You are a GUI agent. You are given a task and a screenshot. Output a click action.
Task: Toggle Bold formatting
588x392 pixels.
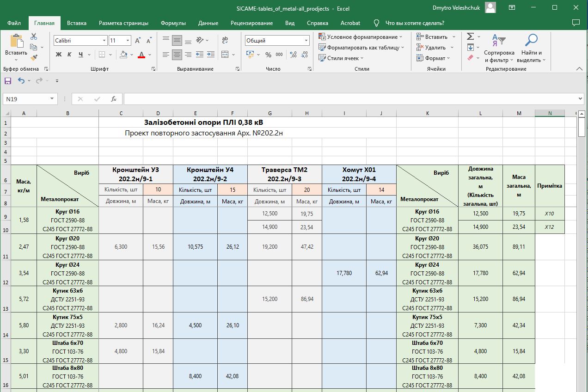coord(59,55)
